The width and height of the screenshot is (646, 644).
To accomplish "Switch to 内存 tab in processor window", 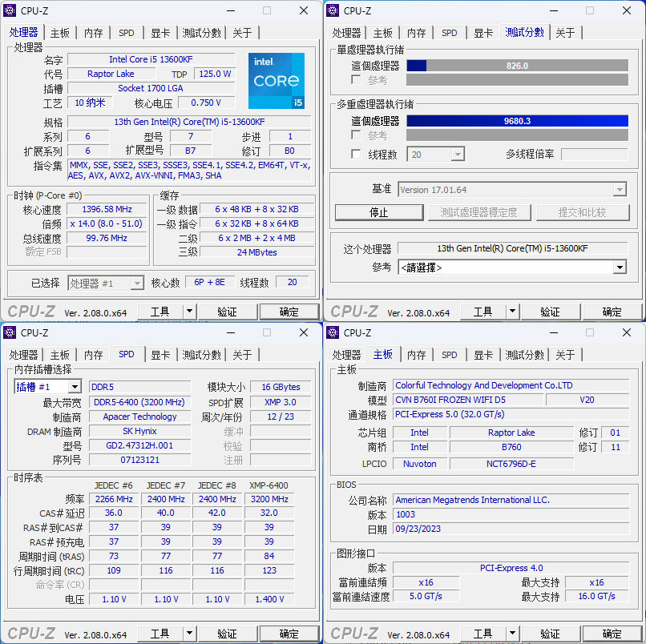I will [94, 33].
